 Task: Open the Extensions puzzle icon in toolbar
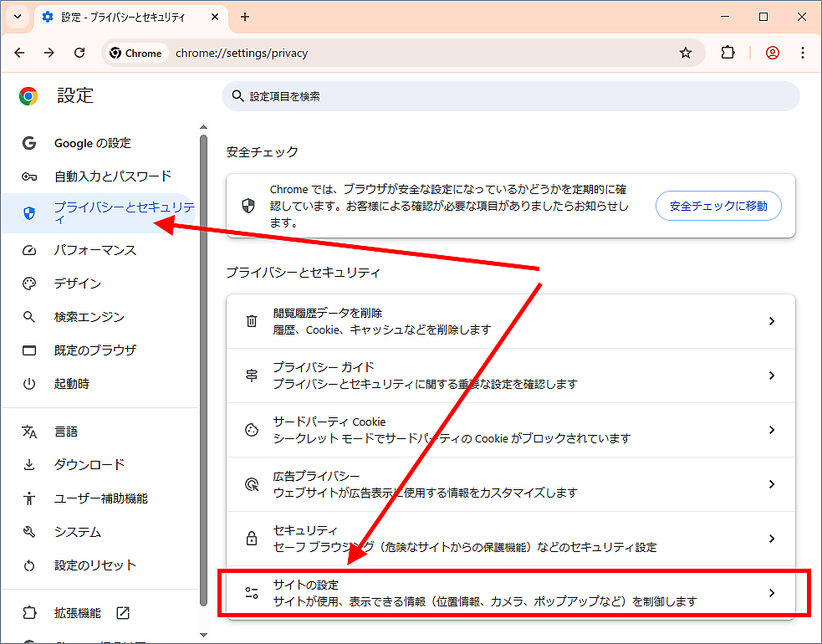pos(728,53)
